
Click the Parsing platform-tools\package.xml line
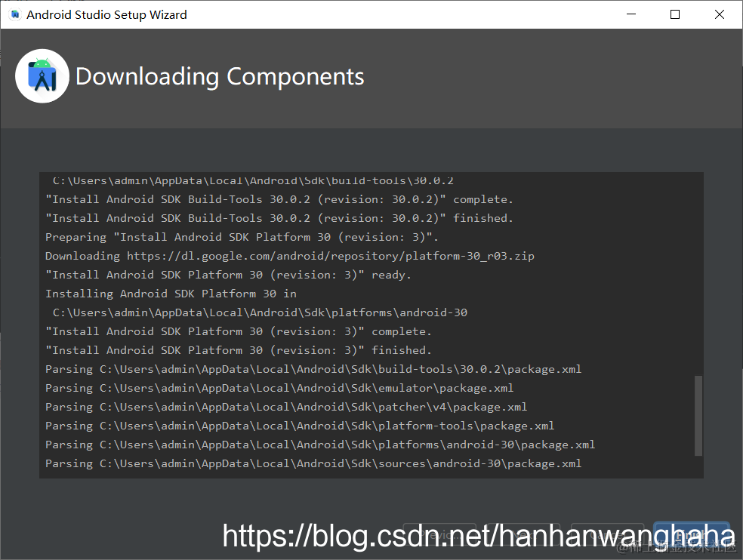[300, 426]
